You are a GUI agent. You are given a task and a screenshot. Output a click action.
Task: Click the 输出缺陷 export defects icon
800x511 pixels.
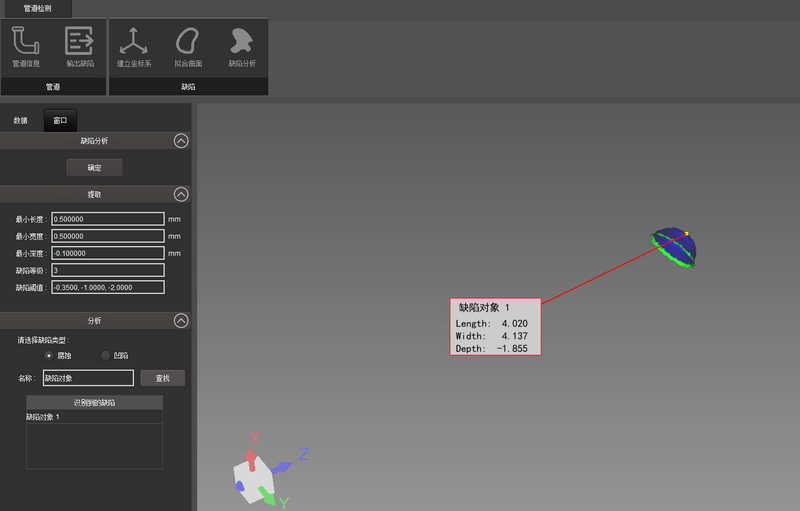click(x=79, y=47)
